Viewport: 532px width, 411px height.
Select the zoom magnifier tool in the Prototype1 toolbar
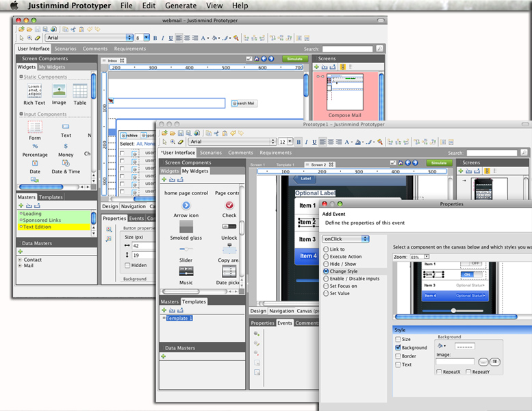point(173,142)
